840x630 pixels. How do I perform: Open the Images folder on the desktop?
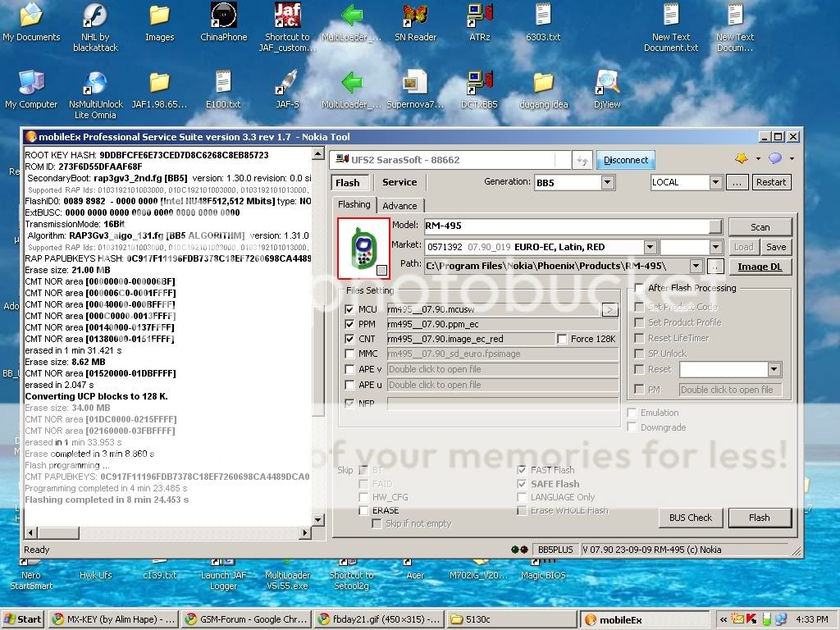[160, 22]
